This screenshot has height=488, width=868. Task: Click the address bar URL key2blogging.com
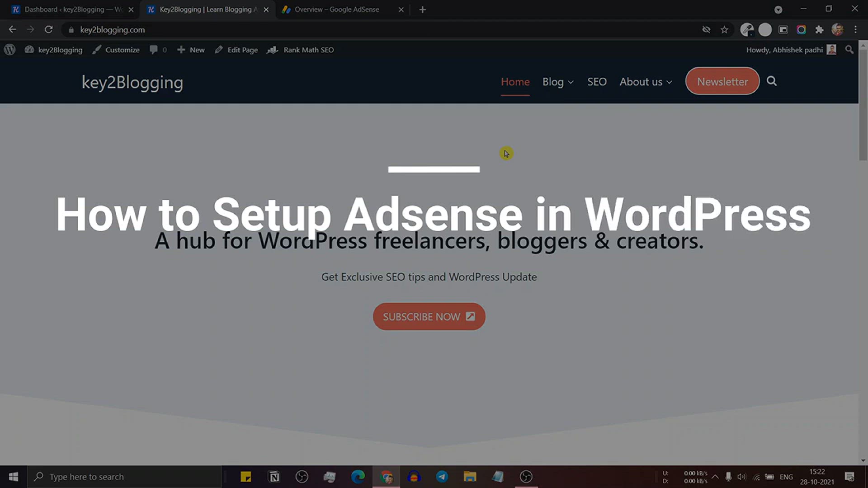(113, 30)
